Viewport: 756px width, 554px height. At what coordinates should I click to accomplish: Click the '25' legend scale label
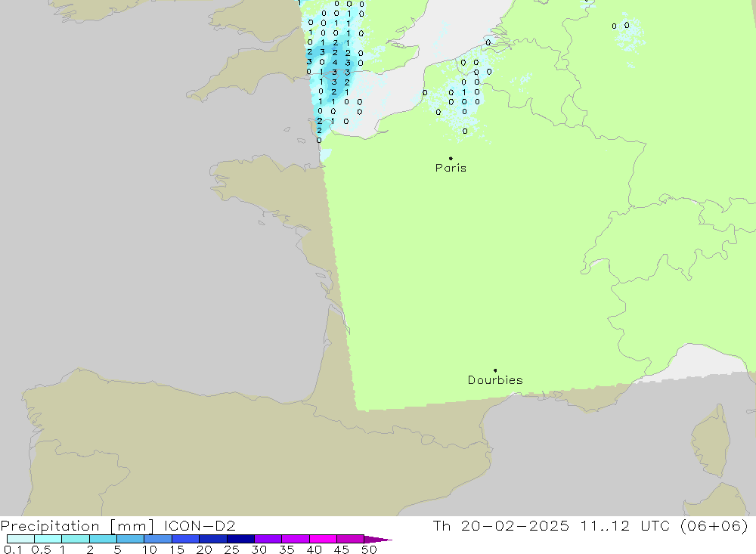coord(231,549)
